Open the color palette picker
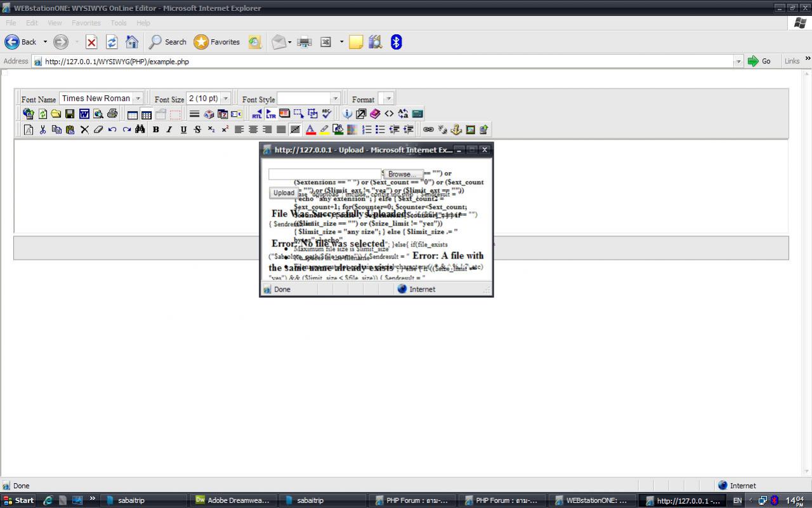 tap(352, 130)
